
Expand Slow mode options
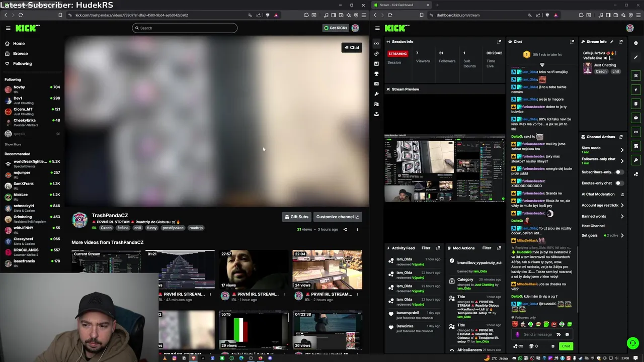pyautogui.click(x=622, y=150)
